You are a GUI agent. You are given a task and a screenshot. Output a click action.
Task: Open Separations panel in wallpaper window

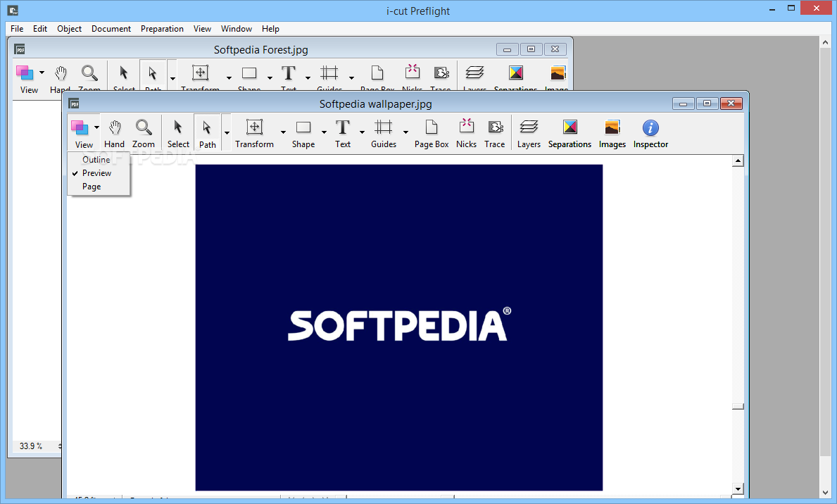569,133
